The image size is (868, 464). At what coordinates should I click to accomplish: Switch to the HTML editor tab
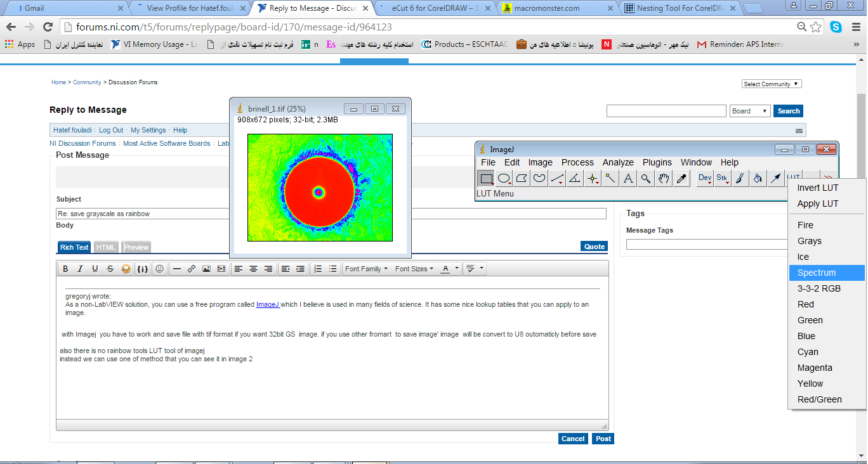pyautogui.click(x=106, y=247)
